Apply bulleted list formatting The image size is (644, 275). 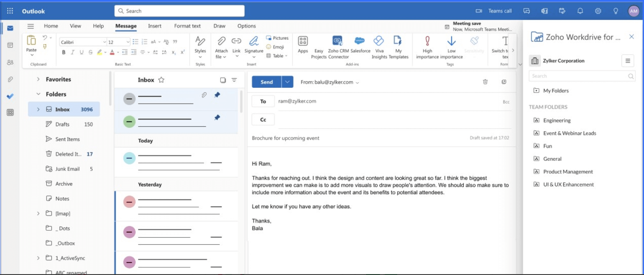point(135,42)
